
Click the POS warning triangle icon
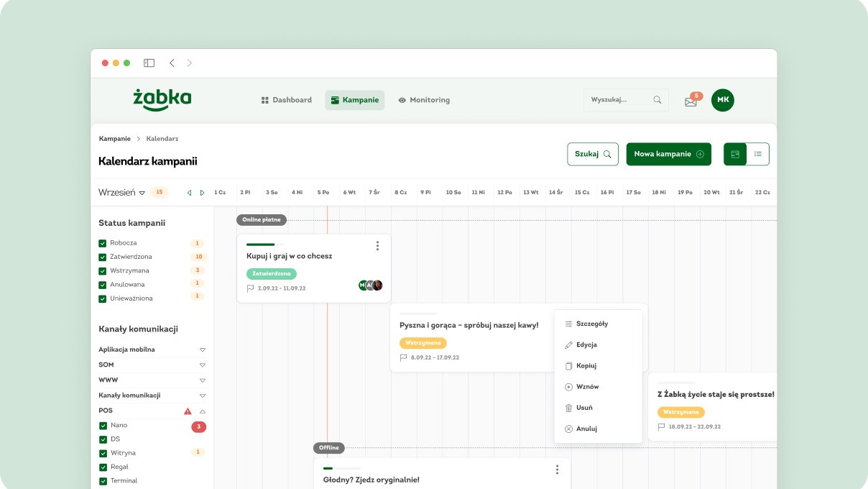tap(188, 411)
